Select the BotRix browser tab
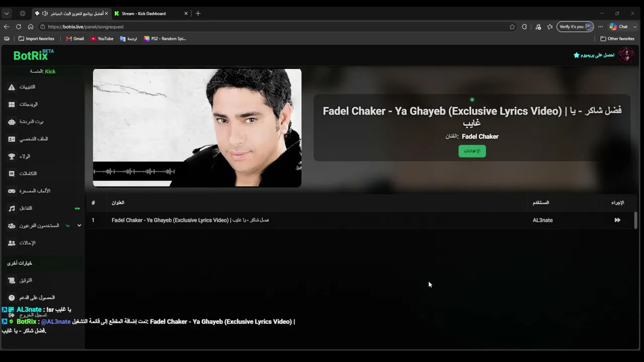The width and height of the screenshot is (644, 362). (x=71, y=14)
